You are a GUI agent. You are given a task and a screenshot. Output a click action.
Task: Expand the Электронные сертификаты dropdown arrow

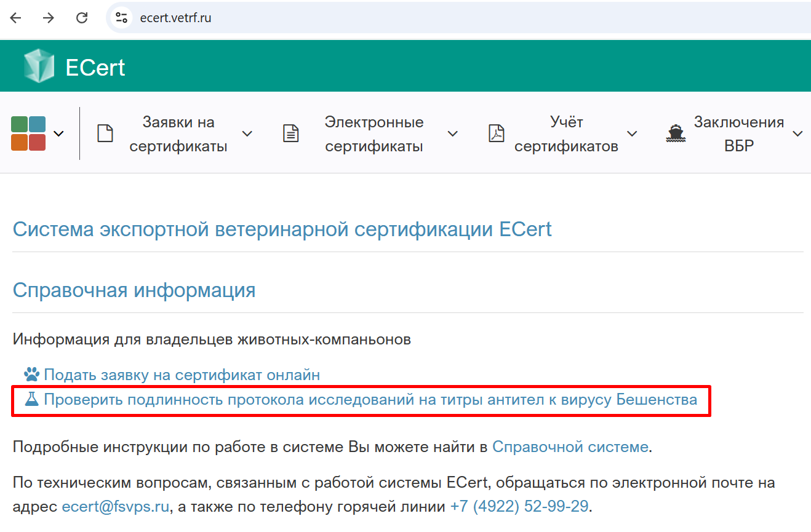pos(452,133)
